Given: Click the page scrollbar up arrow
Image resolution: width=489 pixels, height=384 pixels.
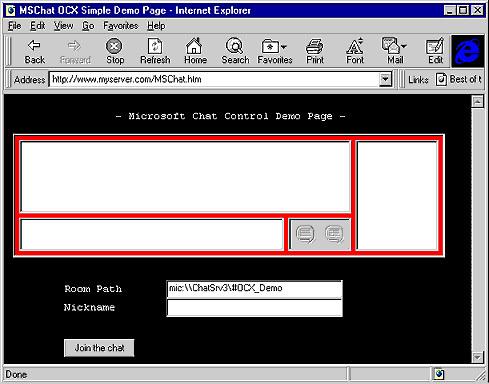Looking at the screenshot, I should [477, 101].
